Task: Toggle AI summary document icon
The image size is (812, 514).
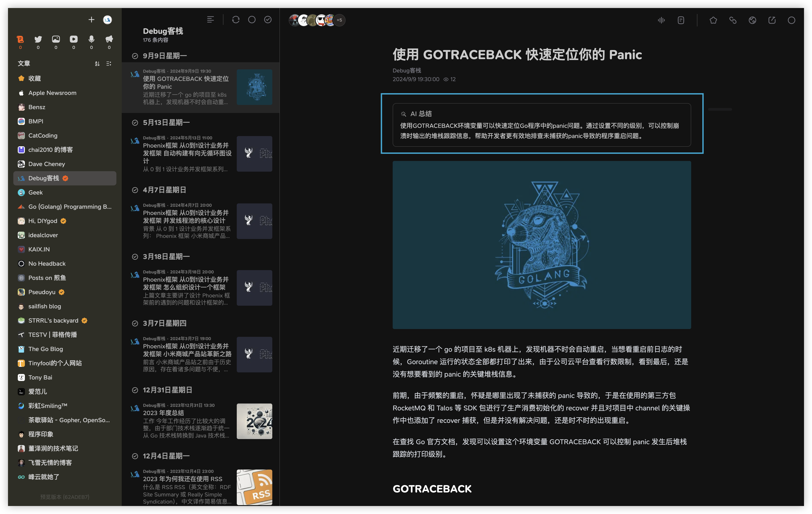Action: coord(681,20)
